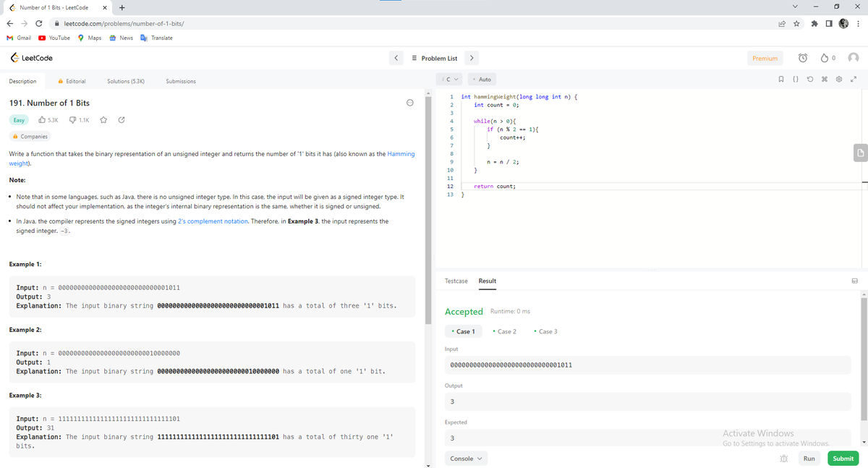Toggle full screen editor icon
Viewport: 868px width, 468px height.
click(x=854, y=80)
